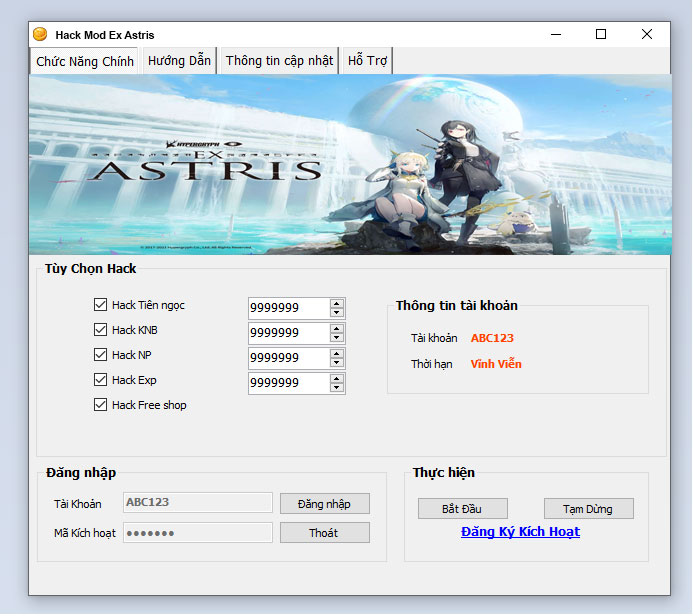
Task: Click the Ex Astris banner image
Action: click(x=350, y=165)
